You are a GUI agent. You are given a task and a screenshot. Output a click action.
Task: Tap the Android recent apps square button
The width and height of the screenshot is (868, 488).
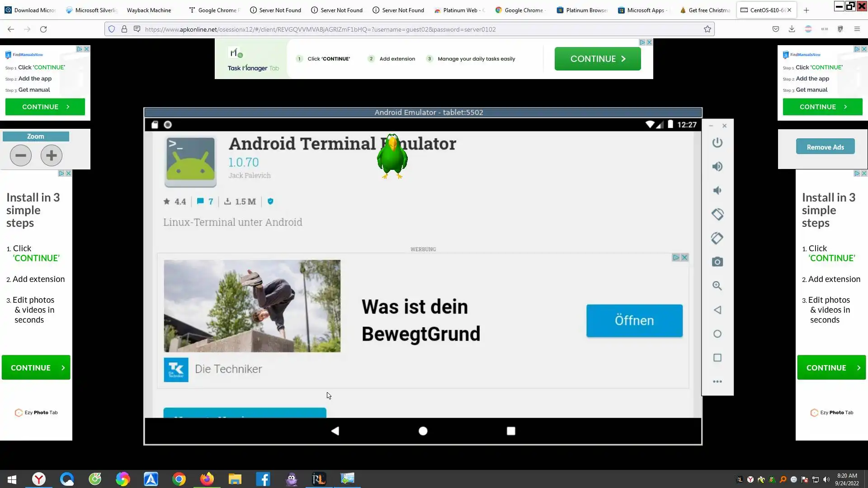click(x=511, y=431)
